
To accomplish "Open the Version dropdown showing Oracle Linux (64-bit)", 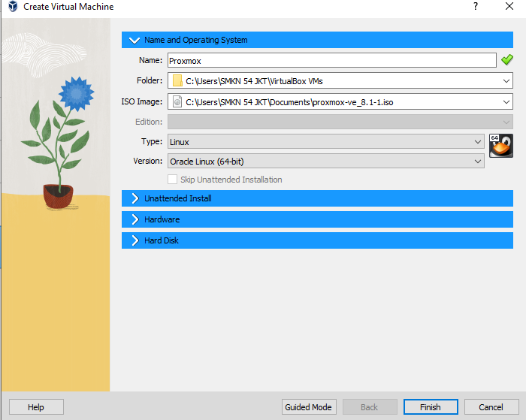I will (325, 161).
